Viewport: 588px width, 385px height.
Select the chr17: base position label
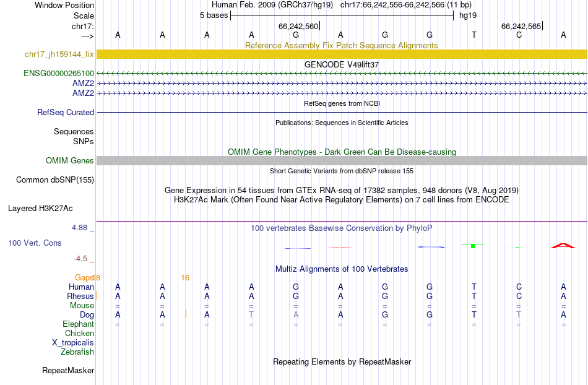pyautogui.click(x=82, y=26)
